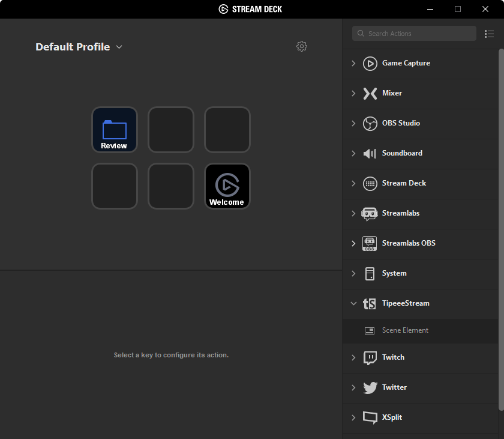Select the Welcome key
Viewport: 504px width, 439px height.
click(x=227, y=186)
